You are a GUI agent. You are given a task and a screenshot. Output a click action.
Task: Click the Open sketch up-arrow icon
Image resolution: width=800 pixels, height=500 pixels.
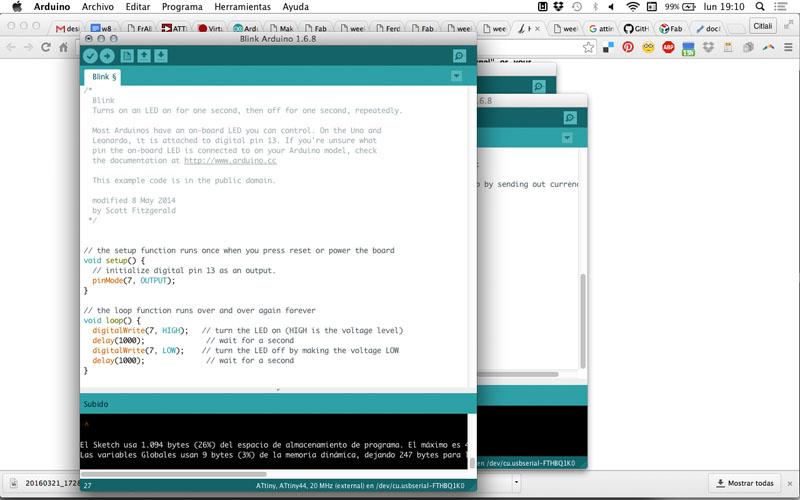click(x=144, y=56)
